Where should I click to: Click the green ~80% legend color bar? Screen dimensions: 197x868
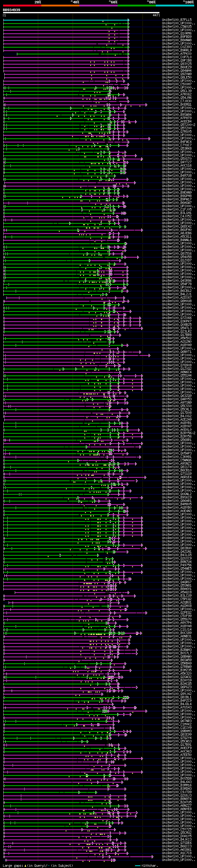pos(137,6)
